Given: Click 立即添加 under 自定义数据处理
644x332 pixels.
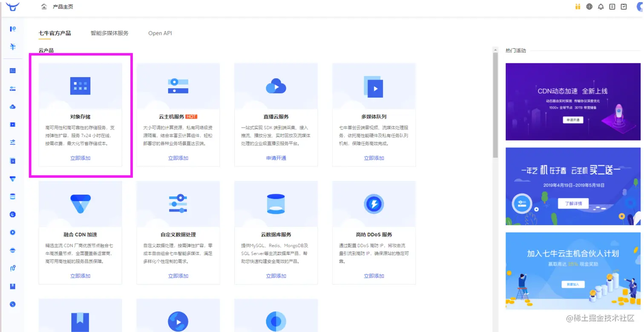Looking at the screenshot, I should pos(178,276).
